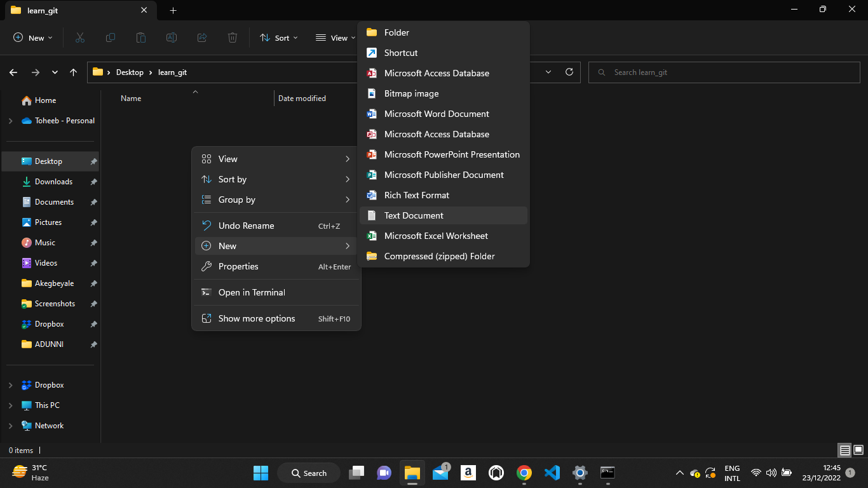Click the Copy icon in toolbar
The height and width of the screenshot is (488, 868).
point(110,38)
